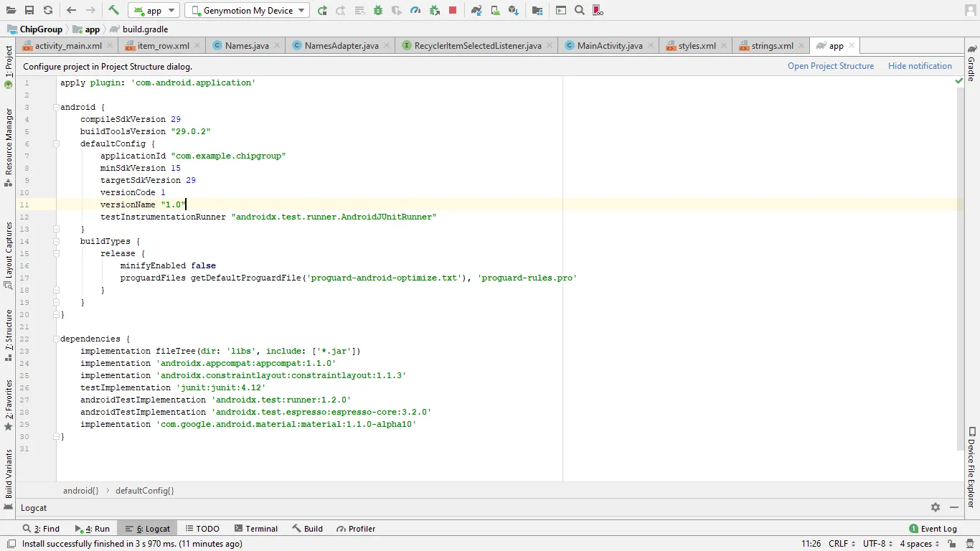980x551 pixels.
Task: Open Gradle panel on right edge
Action: click(971, 65)
